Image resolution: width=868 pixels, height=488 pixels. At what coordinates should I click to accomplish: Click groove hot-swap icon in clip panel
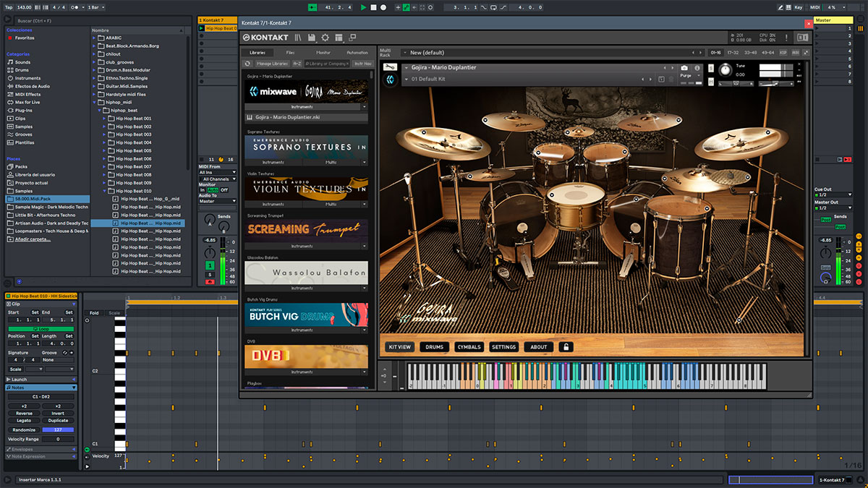click(64, 352)
